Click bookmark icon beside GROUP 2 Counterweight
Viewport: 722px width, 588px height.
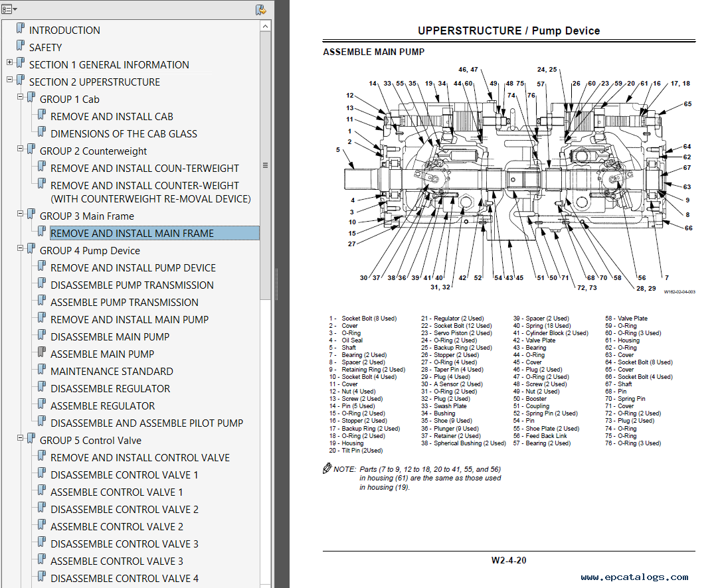pyautogui.click(x=31, y=149)
